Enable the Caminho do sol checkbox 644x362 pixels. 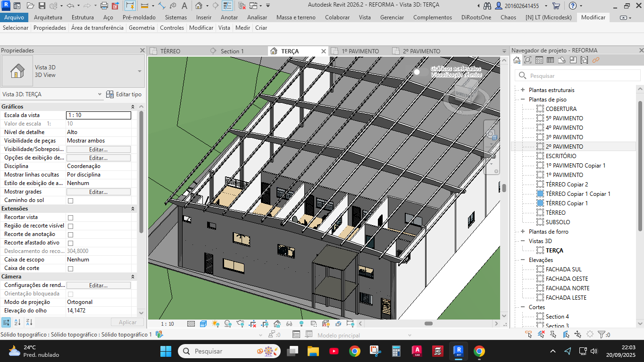tap(71, 201)
